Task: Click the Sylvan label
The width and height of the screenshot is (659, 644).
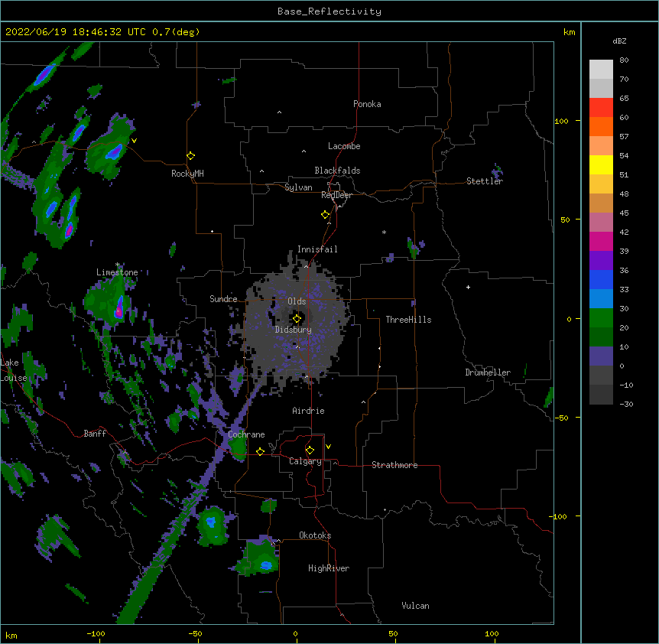Action: [298, 187]
